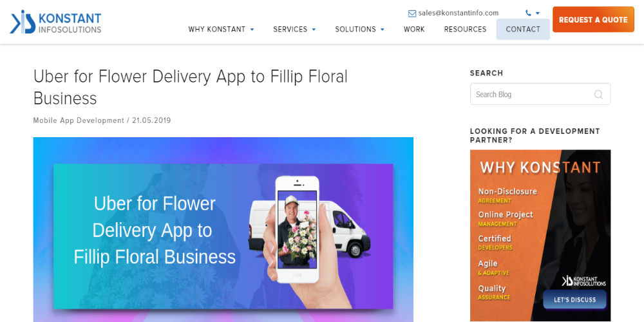Click the envelope email icon

coord(412,14)
